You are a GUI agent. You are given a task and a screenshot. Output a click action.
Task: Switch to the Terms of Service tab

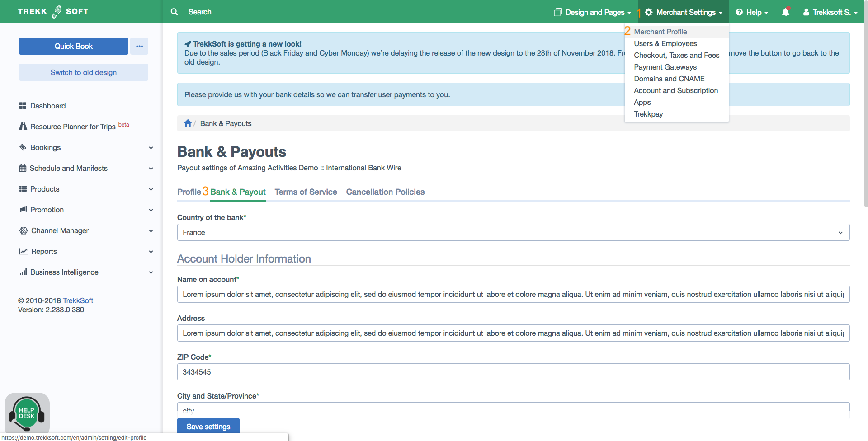(306, 192)
